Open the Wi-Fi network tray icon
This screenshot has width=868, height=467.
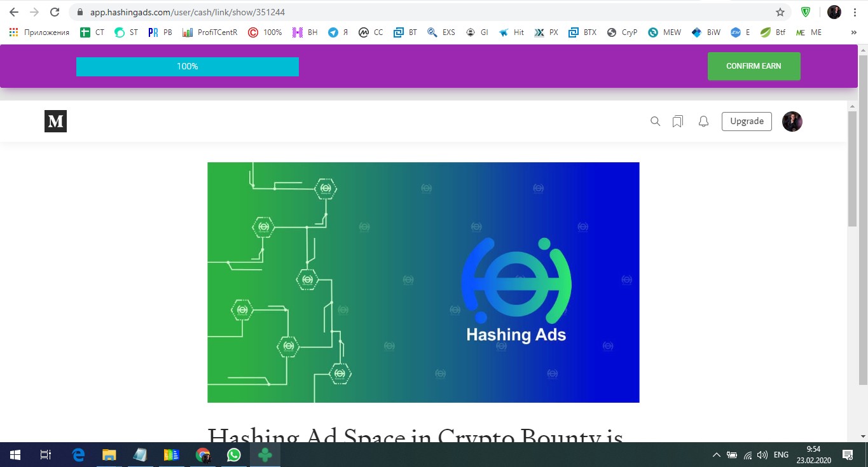[748, 455]
